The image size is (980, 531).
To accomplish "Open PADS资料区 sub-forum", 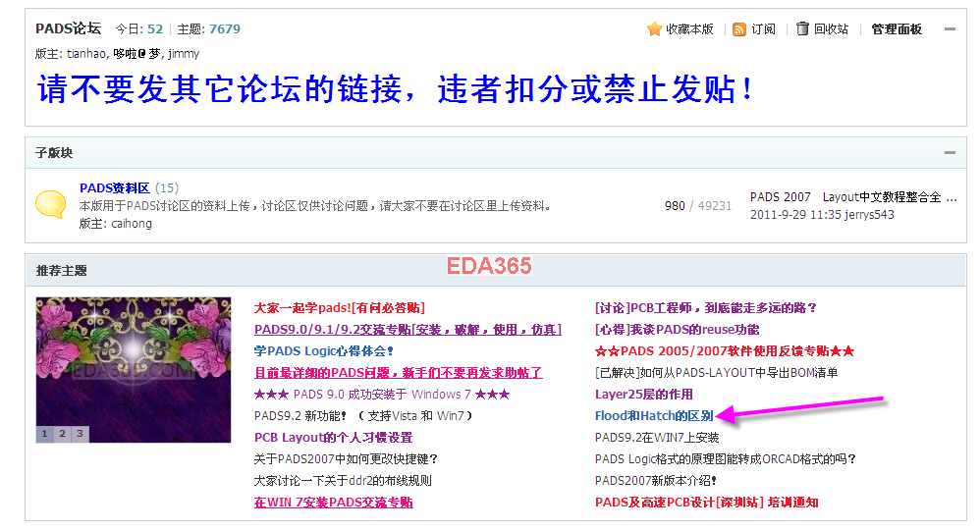I will (x=115, y=188).
